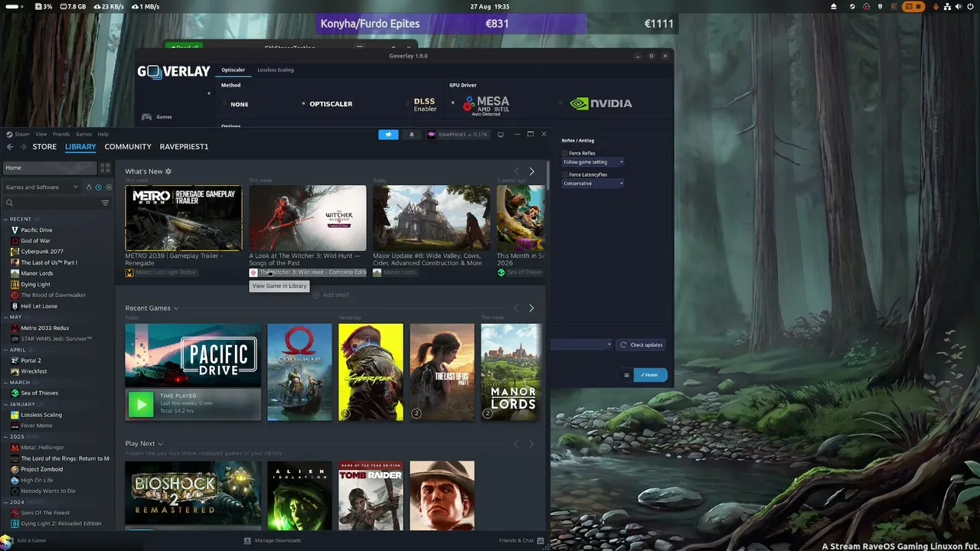Open the RavePriest1 account dropdown

[x=457, y=135]
